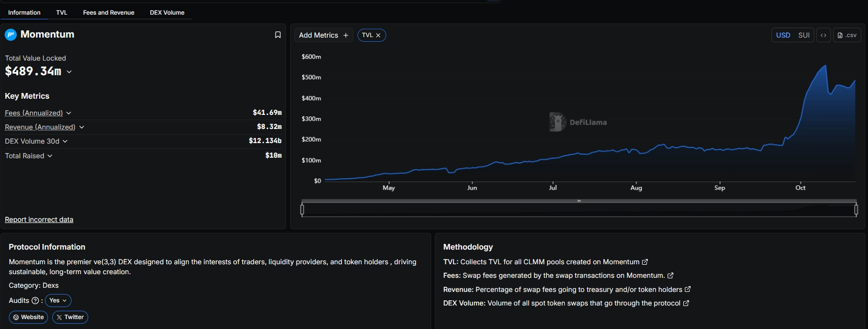Download chart data as .csv
Screen dimensions: 868x329
[x=847, y=35]
